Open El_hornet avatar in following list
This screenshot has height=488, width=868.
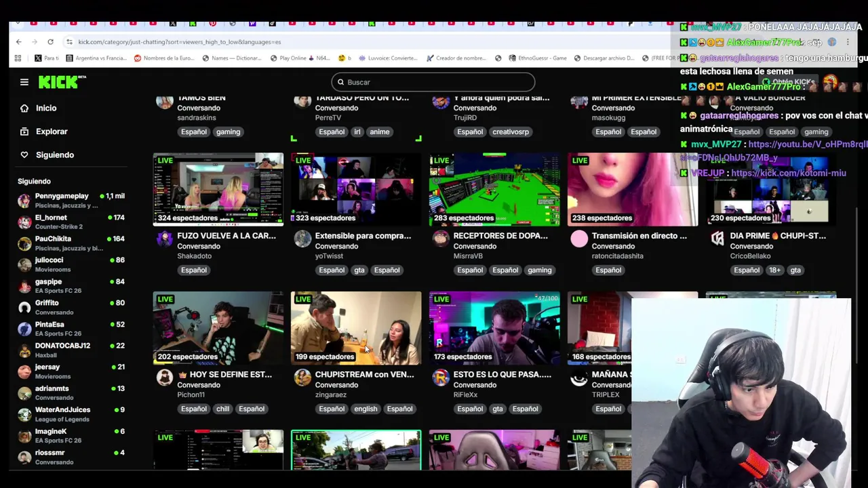(x=24, y=222)
